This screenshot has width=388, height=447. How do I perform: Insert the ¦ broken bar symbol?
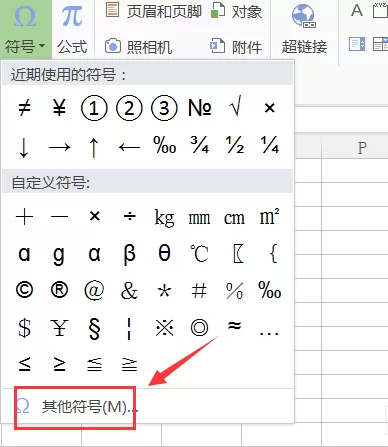[x=129, y=329]
